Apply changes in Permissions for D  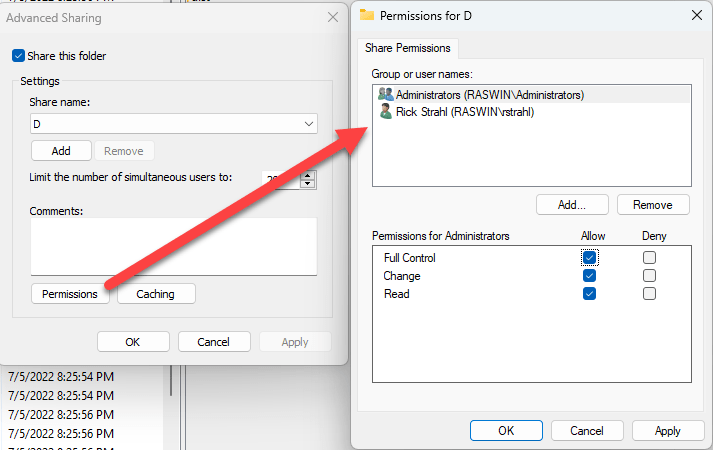[x=668, y=430]
